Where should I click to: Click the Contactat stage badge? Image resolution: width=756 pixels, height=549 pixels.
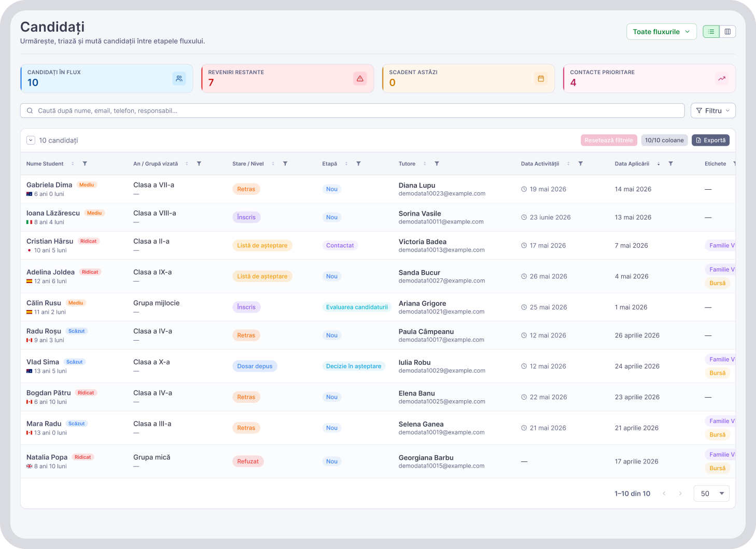[340, 246]
